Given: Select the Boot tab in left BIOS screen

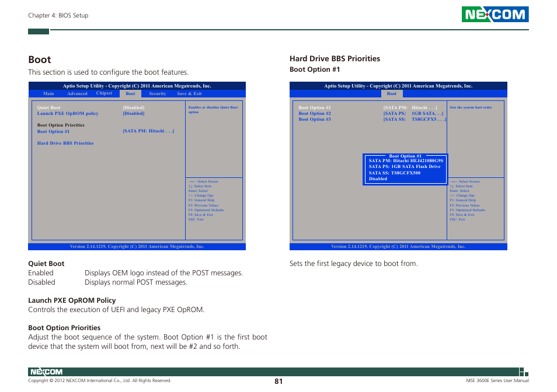Looking at the screenshot, I should tap(130, 94).
